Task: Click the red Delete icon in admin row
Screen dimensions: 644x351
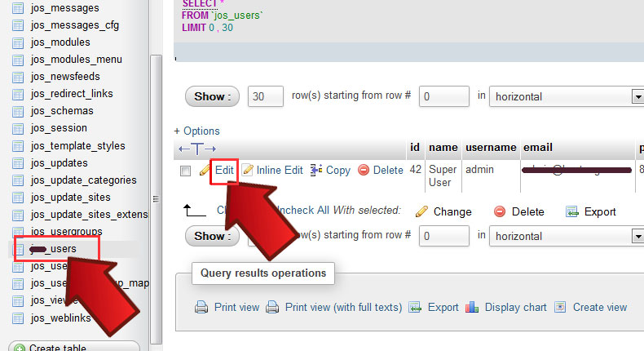Action: pos(364,171)
